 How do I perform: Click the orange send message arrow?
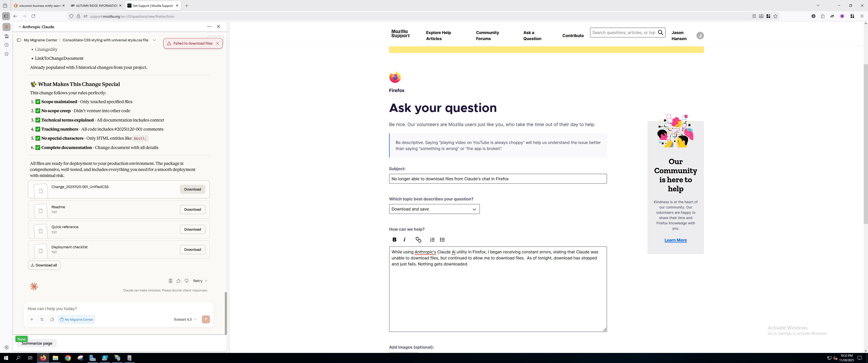click(x=206, y=319)
